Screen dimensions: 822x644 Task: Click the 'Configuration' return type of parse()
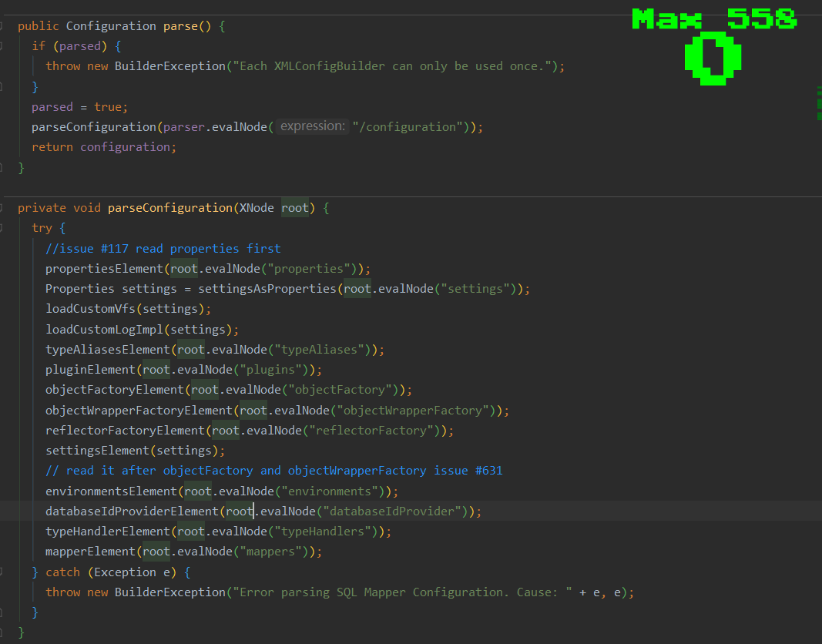(111, 26)
